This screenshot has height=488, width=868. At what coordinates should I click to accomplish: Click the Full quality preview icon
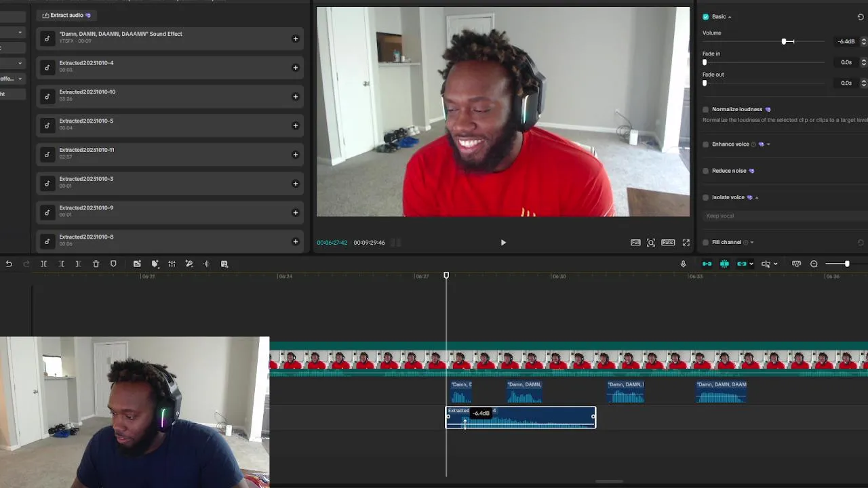tap(635, 243)
